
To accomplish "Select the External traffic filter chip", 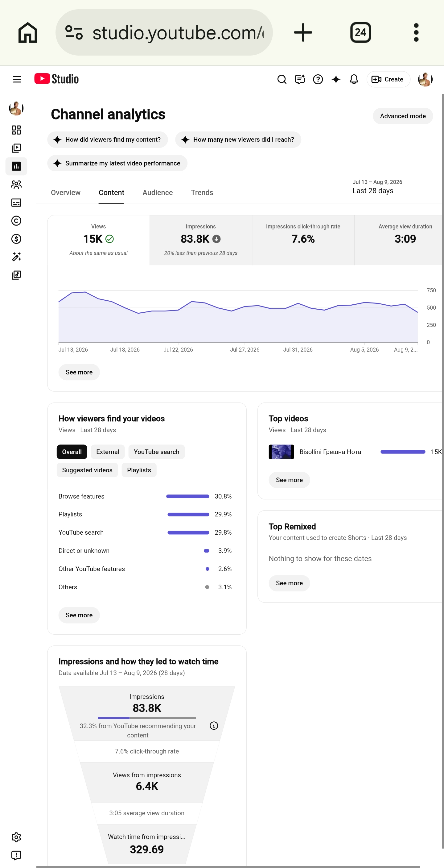I will tap(108, 452).
